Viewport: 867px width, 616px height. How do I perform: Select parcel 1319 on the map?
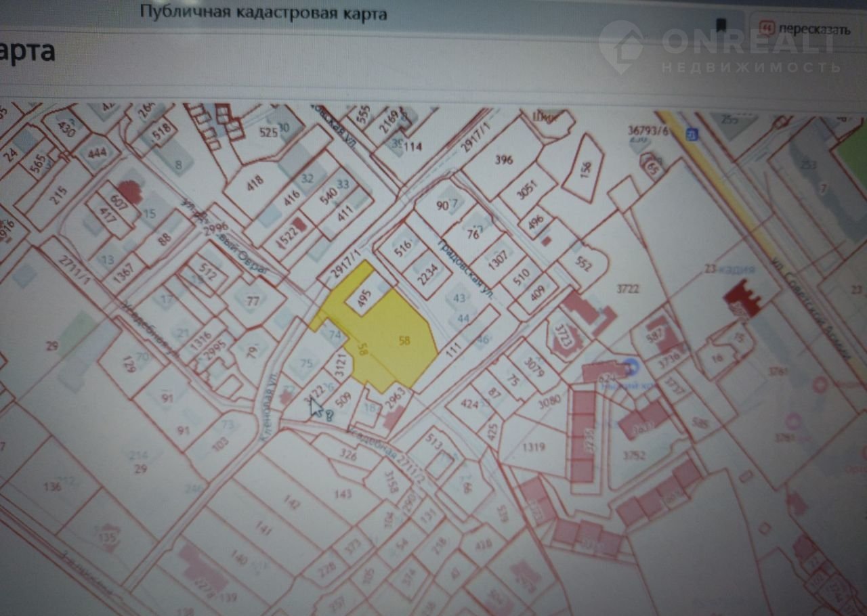point(534,446)
